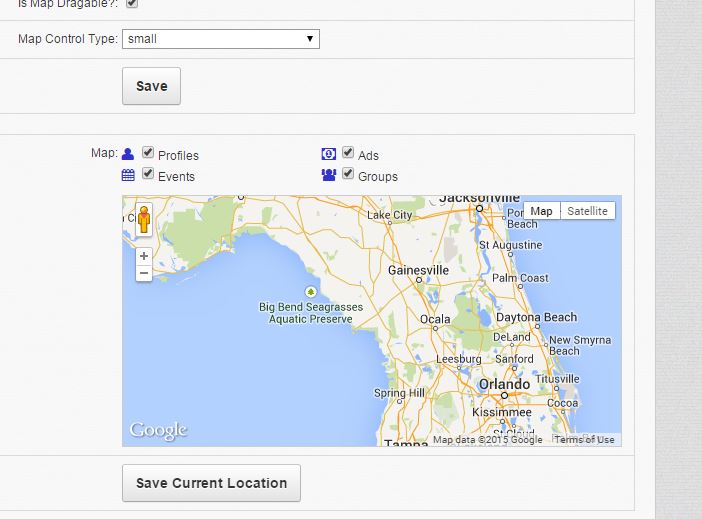
Task: Click the Save button
Action: [x=151, y=86]
